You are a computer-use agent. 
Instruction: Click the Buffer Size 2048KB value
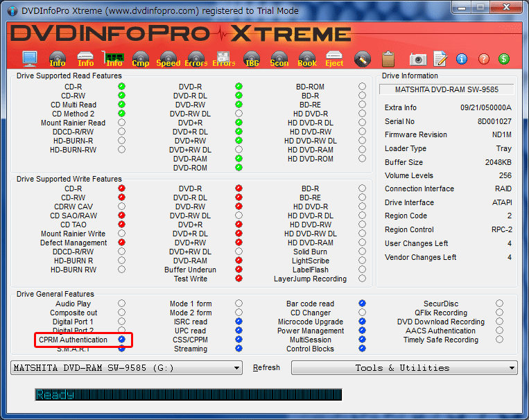(498, 162)
